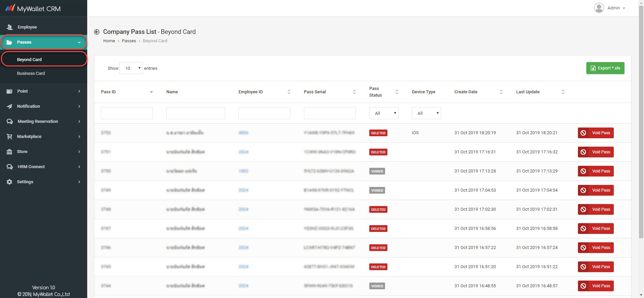Click Void Pass for 16:58:56 row

click(x=596, y=229)
